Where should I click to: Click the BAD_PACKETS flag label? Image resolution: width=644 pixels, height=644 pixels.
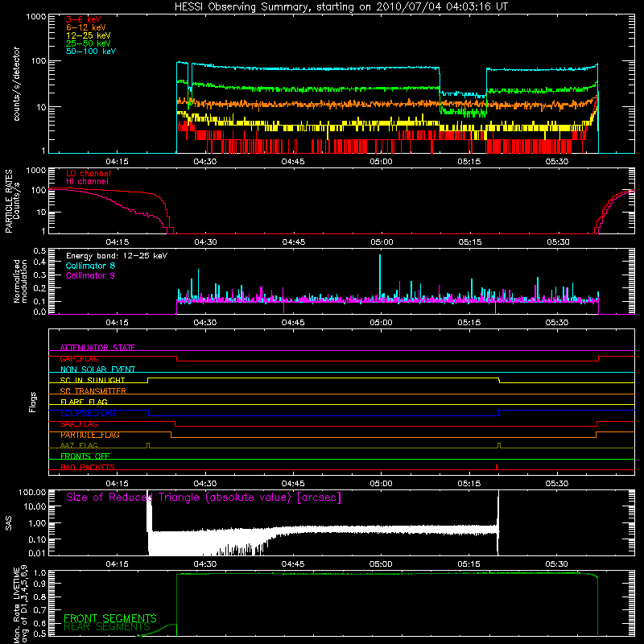pyautogui.click(x=88, y=467)
